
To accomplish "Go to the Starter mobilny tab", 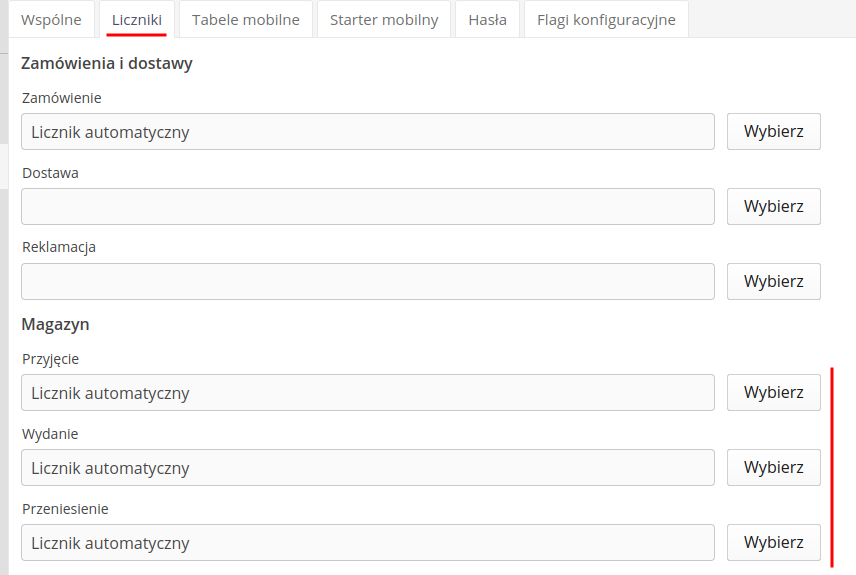I will 384,19.
